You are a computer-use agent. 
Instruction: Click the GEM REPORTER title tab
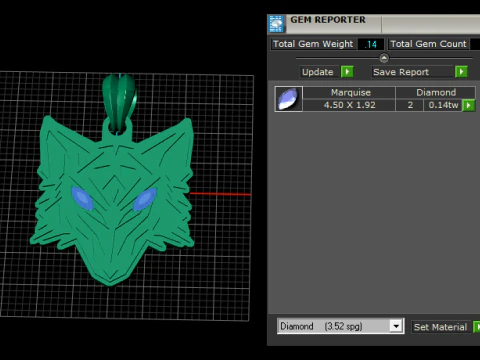tap(328, 20)
